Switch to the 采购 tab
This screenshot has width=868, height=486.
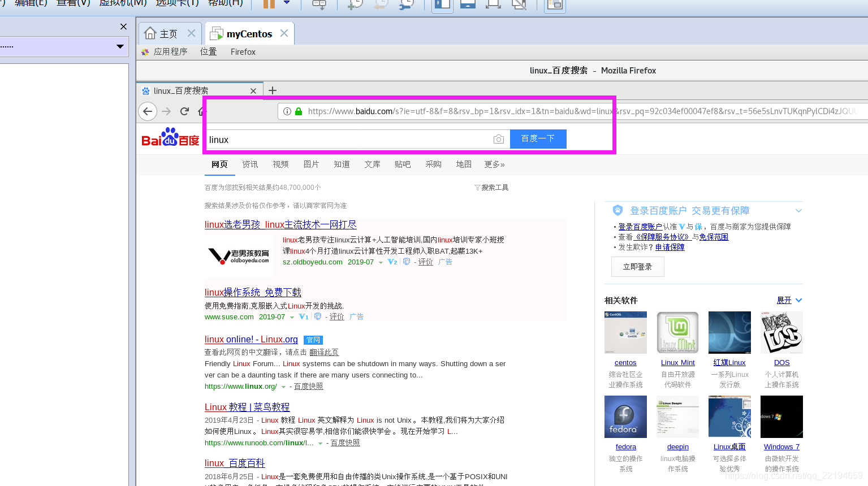(433, 164)
